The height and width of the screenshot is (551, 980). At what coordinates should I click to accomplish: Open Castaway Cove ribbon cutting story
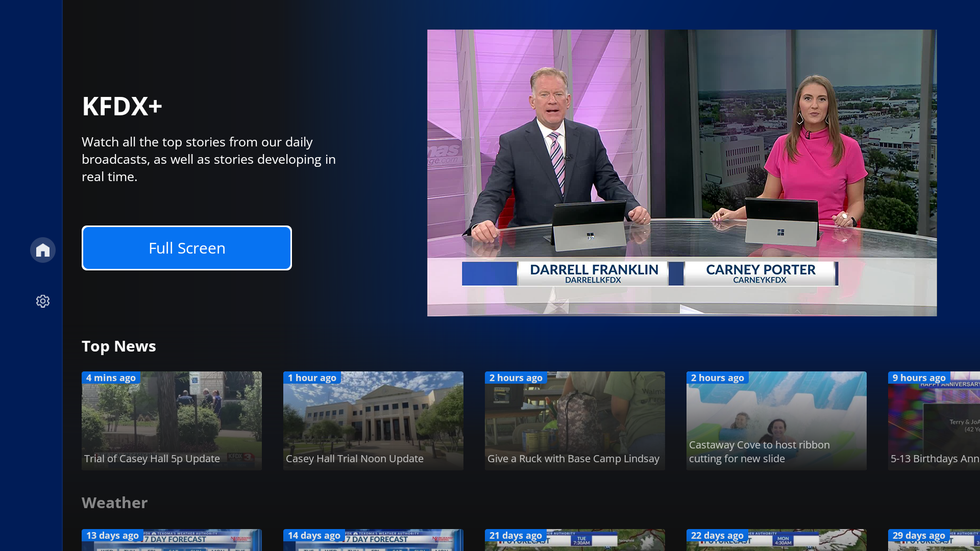(776, 421)
